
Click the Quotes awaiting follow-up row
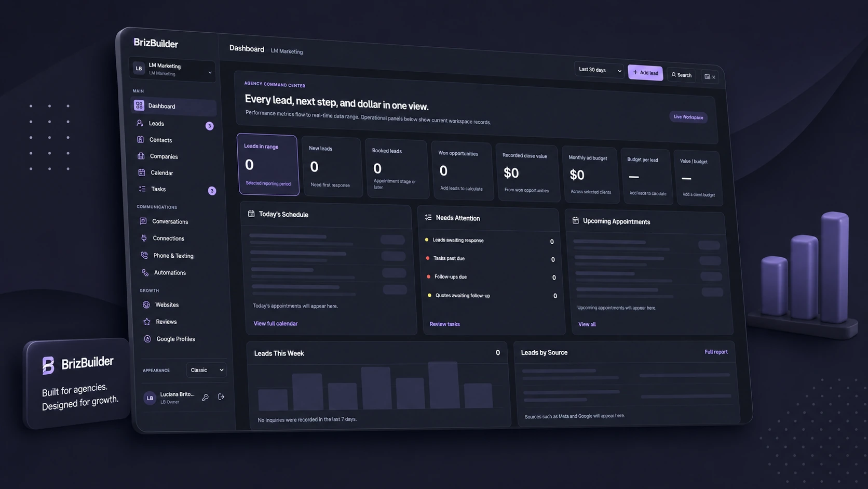click(492, 296)
